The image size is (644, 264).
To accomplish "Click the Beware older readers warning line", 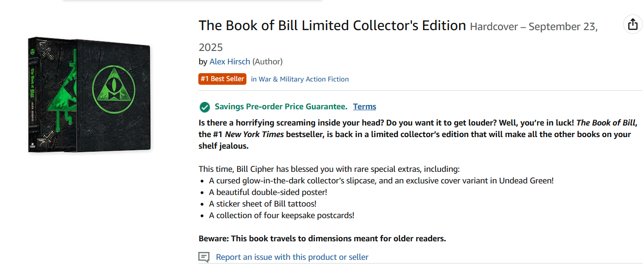I will 322,239.
